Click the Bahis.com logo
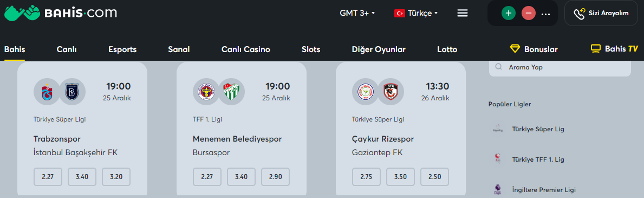Viewport: 644px width, 198px height. 60,13
